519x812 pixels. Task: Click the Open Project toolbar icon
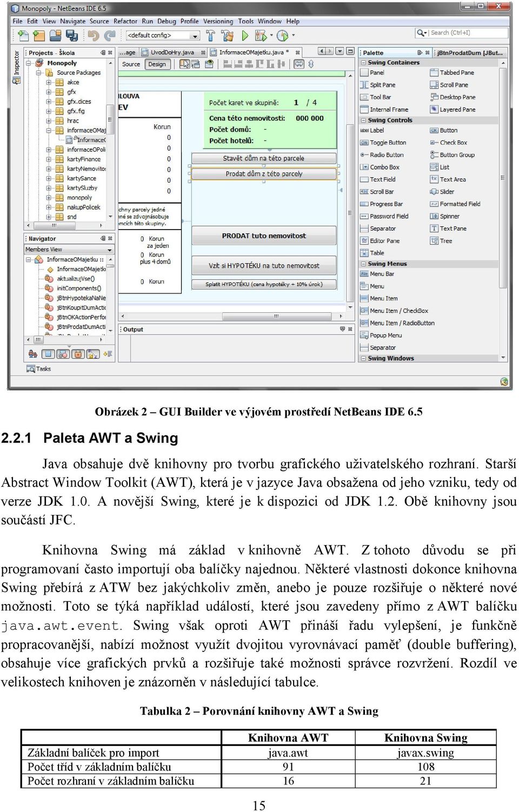pos(55,36)
